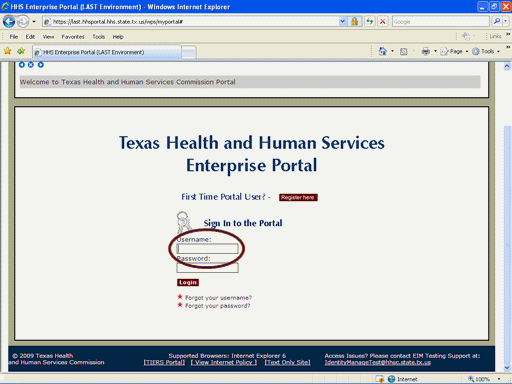Click the Links toolbar label
The image size is (512, 384).
[x=495, y=36]
